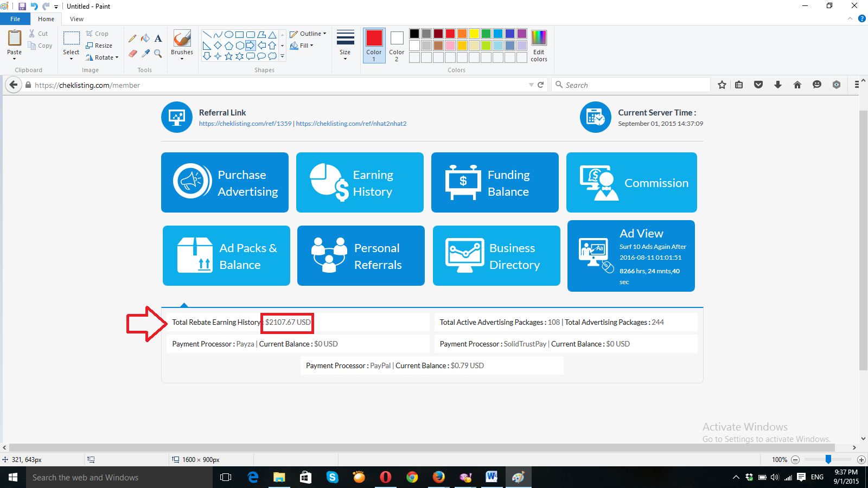Expand the Customize Quick Access Toolbar menu
868x488 pixels.
click(x=56, y=7)
